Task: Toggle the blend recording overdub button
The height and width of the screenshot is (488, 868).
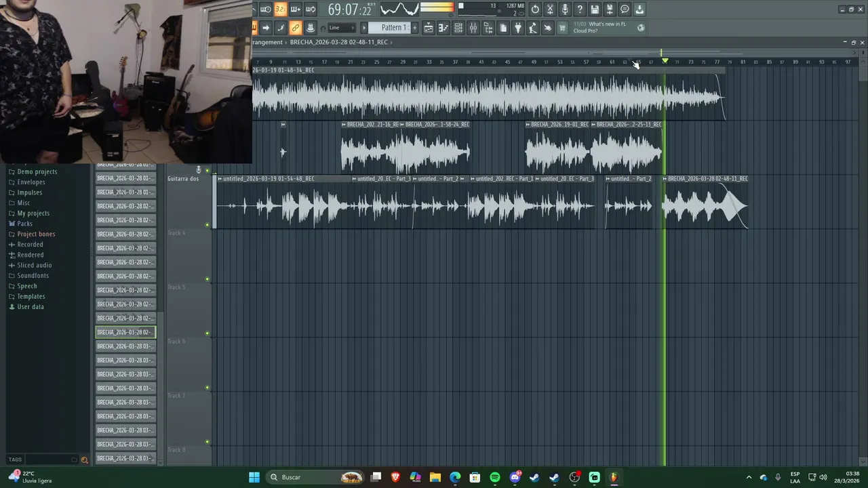Action: [x=295, y=9]
